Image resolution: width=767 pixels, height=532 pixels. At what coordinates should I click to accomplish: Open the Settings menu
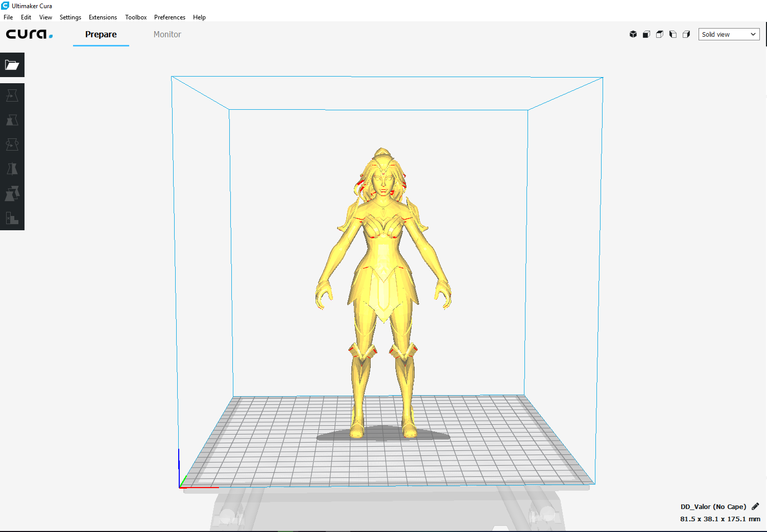(70, 17)
